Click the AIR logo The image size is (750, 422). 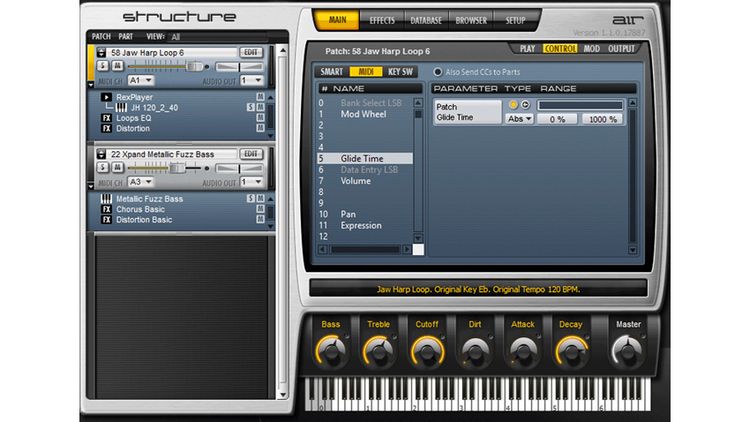coord(628,20)
